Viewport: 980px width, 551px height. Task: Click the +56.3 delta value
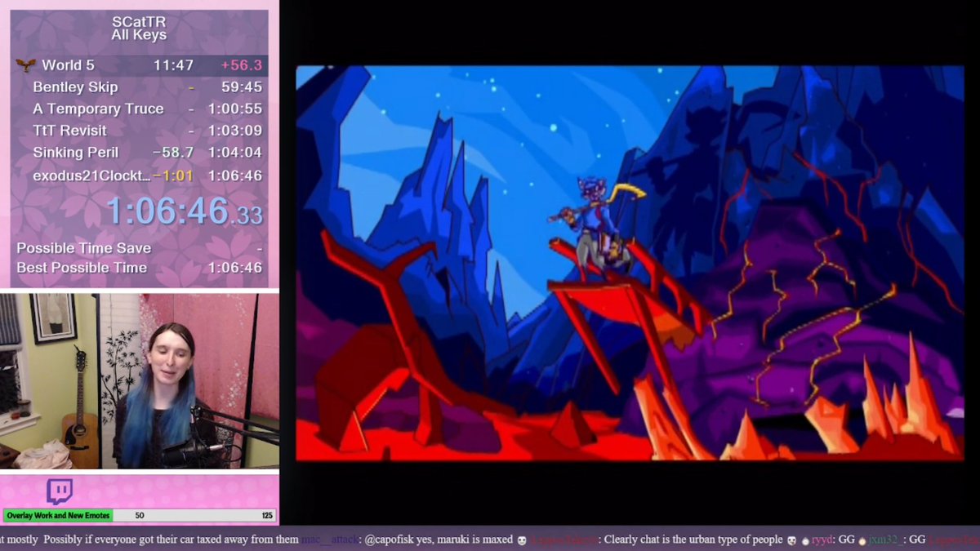tap(242, 65)
